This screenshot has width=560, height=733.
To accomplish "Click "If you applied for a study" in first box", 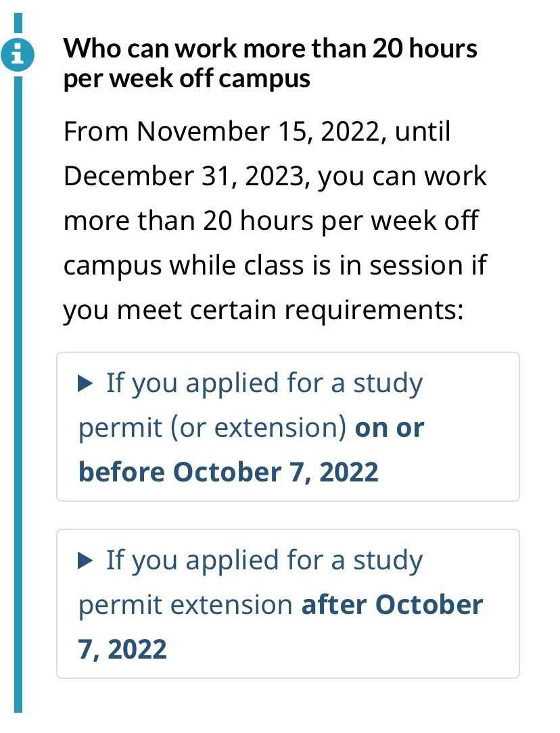I will [x=264, y=384].
